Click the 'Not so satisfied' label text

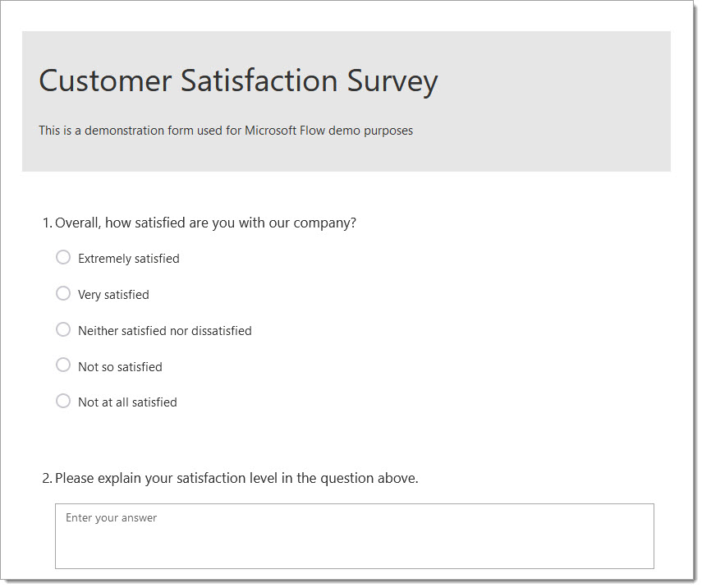pos(120,367)
